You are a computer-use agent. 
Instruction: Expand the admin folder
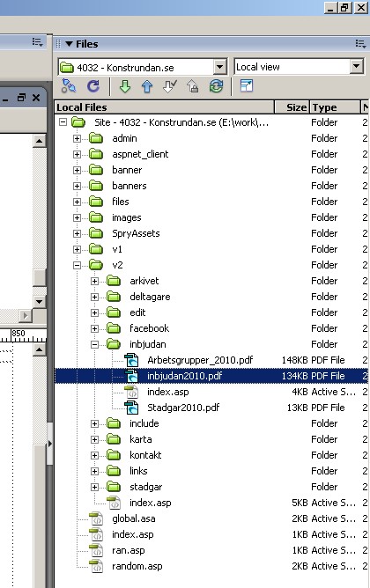point(77,138)
